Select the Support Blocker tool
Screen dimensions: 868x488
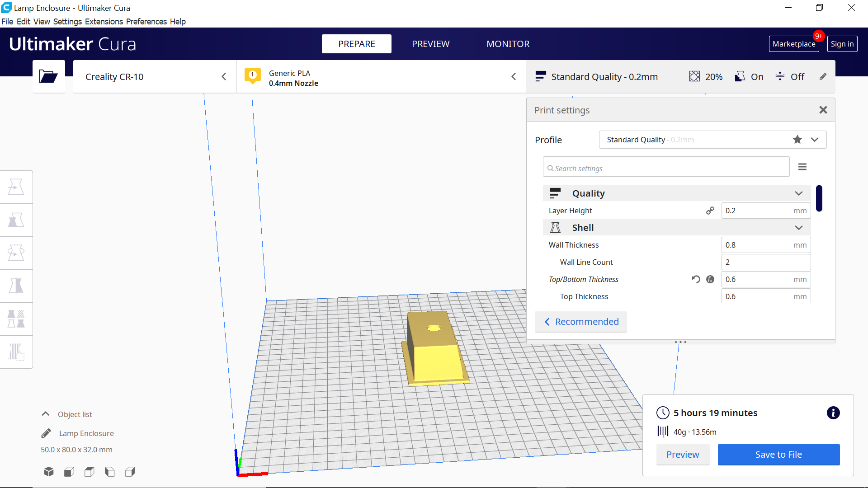tap(16, 352)
